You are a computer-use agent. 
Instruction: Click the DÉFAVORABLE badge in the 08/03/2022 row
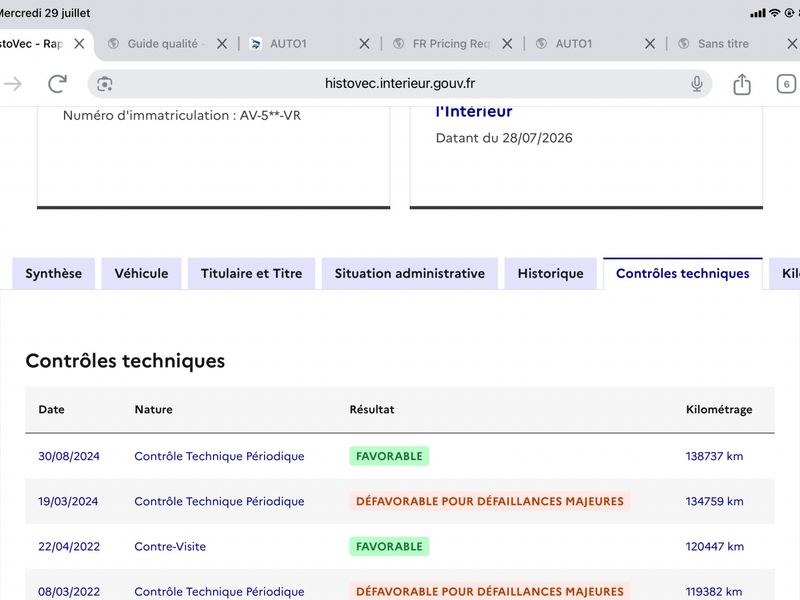pos(490,591)
